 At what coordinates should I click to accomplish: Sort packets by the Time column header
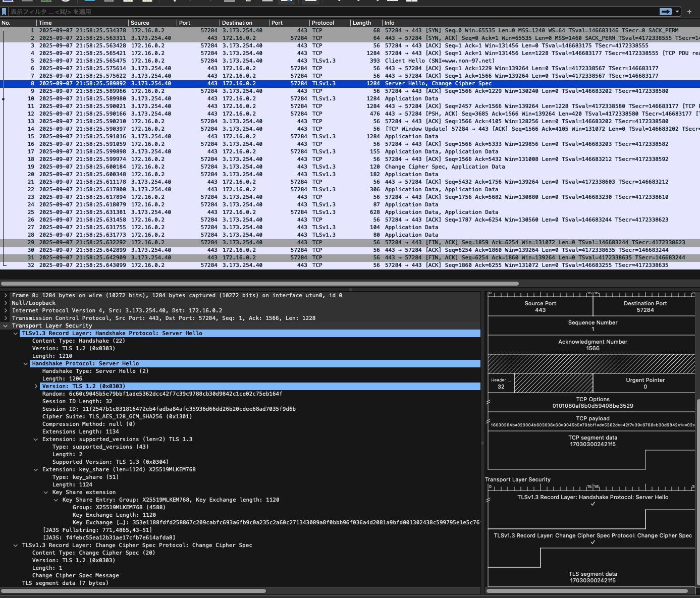coord(83,23)
